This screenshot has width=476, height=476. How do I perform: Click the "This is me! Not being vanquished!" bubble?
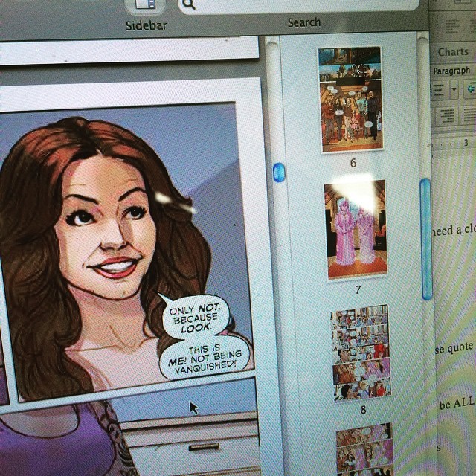(x=205, y=358)
